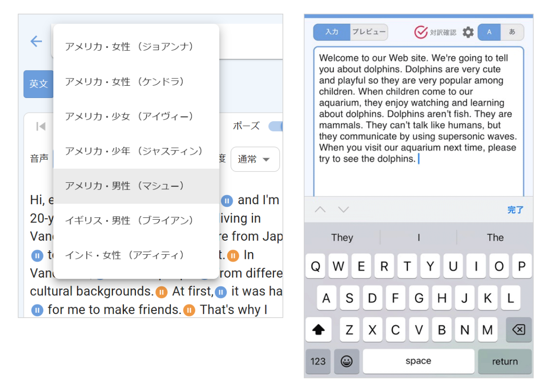Tap the M key
551x392 pixels.
tap(487, 330)
